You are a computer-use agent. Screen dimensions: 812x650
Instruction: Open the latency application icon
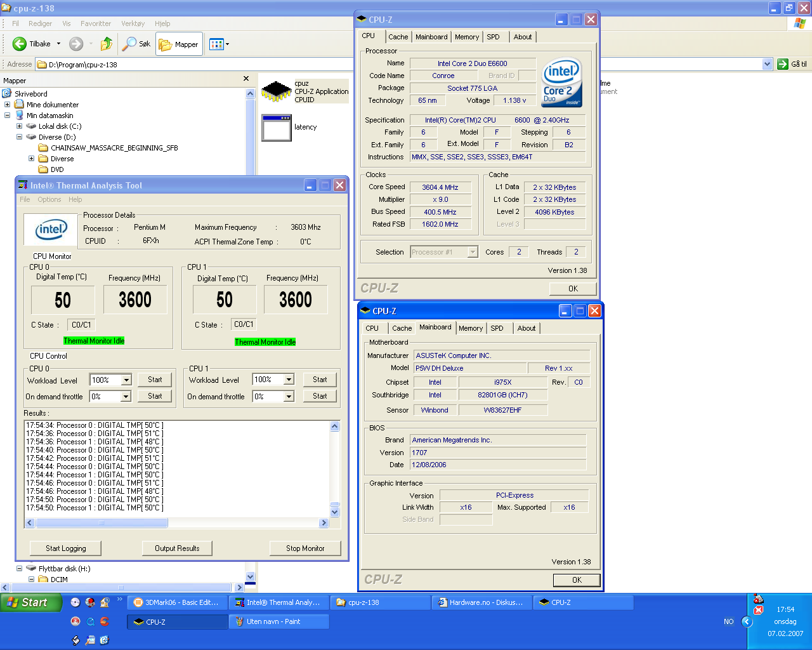(x=277, y=128)
